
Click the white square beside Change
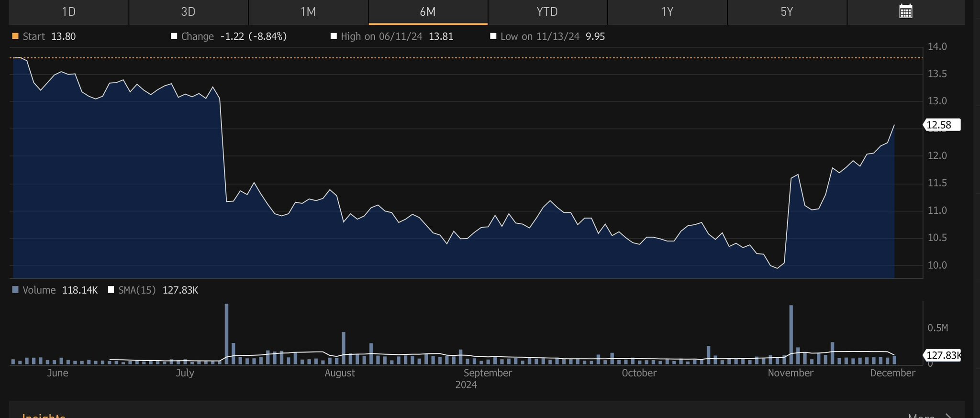(174, 36)
